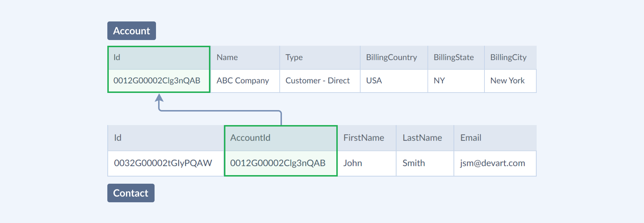
Task: Click the BillingState column header
Action: coord(456,58)
